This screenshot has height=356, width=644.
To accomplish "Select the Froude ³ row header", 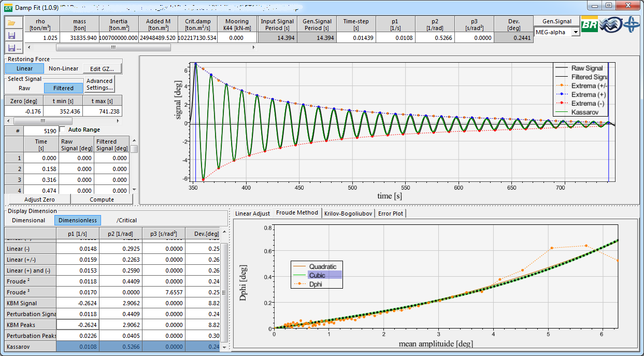I will pos(30,292).
